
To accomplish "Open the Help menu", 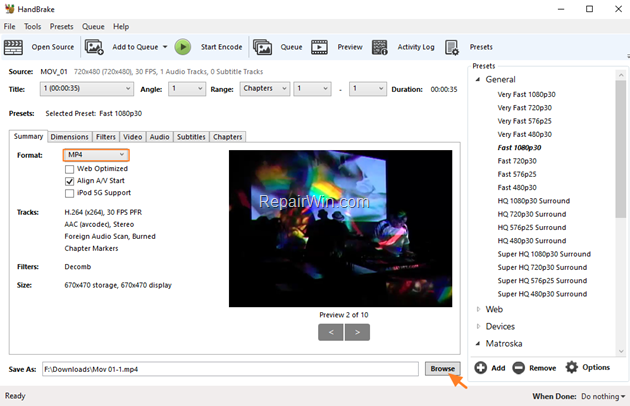I will pyautogui.click(x=121, y=27).
